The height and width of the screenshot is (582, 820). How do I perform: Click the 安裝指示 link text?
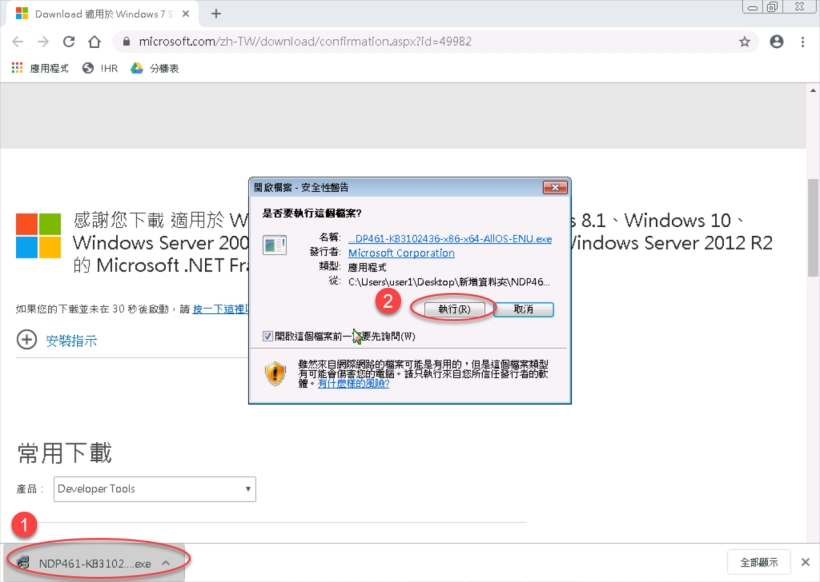pos(71,341)
